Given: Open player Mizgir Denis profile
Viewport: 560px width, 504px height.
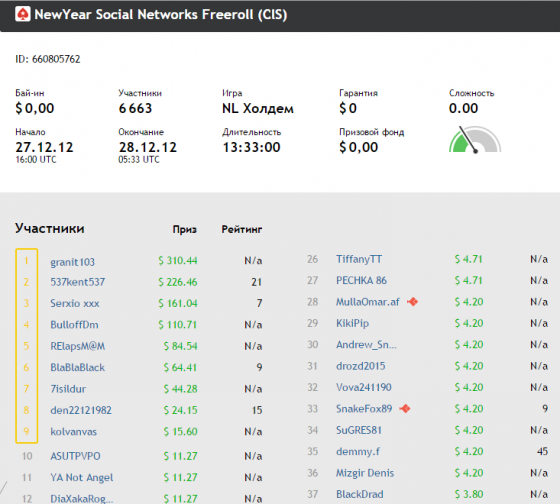Looking at the screenshot, I should [x=365, y=473].
